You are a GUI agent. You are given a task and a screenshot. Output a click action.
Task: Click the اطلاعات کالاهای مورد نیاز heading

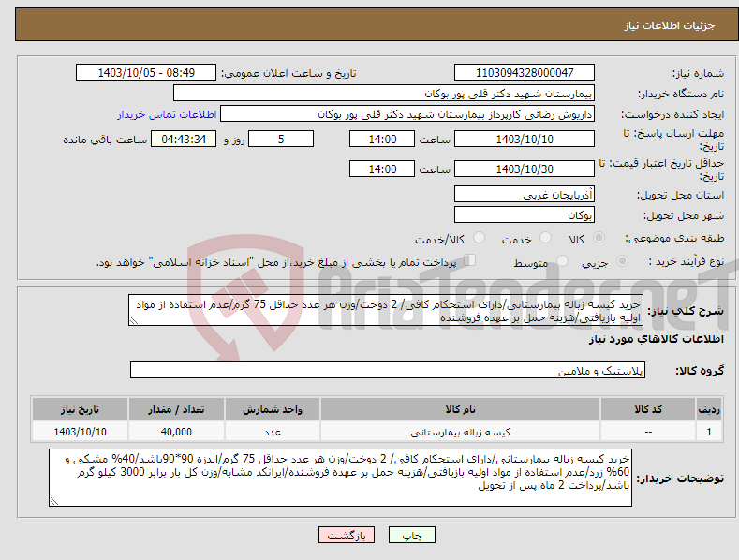tap(656, 339)
